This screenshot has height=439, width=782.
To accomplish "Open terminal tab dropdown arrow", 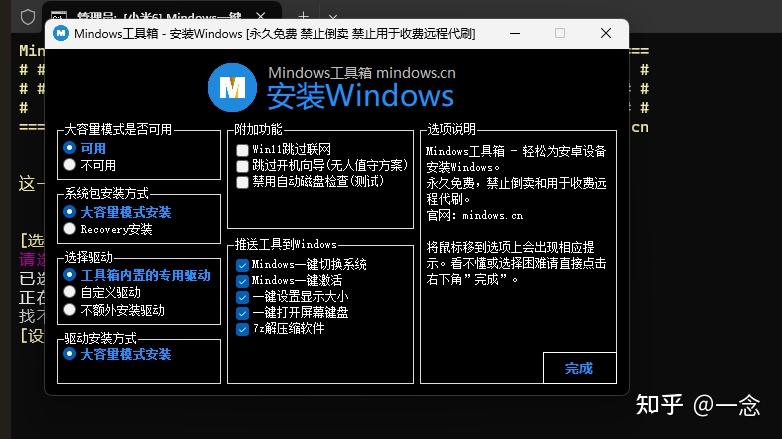I will tap(333, 17).
